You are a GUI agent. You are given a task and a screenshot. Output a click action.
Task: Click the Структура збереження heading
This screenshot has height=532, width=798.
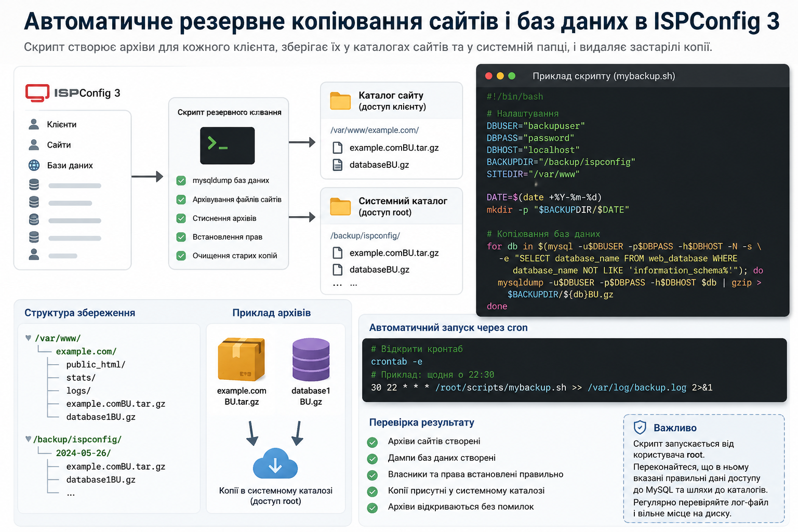(80, 313)
